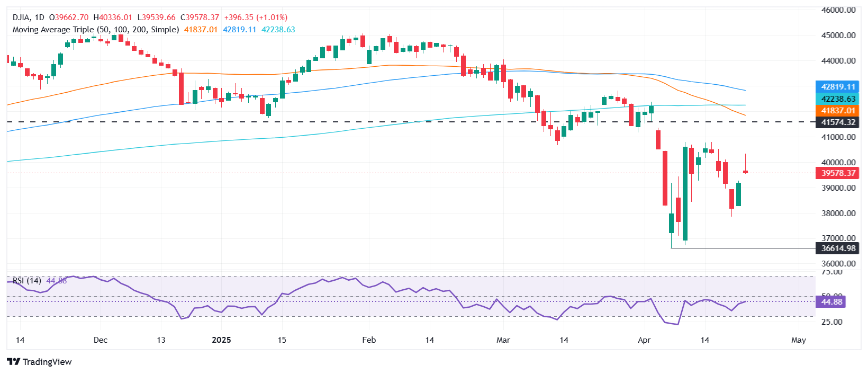Viewport: 868px width, 374px height.
Task: Click the RSI (14) indicator legend
Action: coord(26,281)
